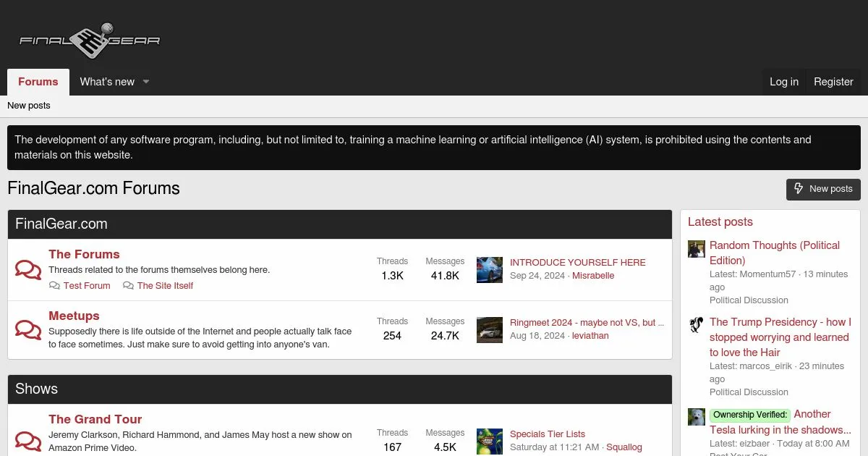
Task: Open avatar next to INTRODUCE YOURSELF HERE thread
Action: [490, 270]
